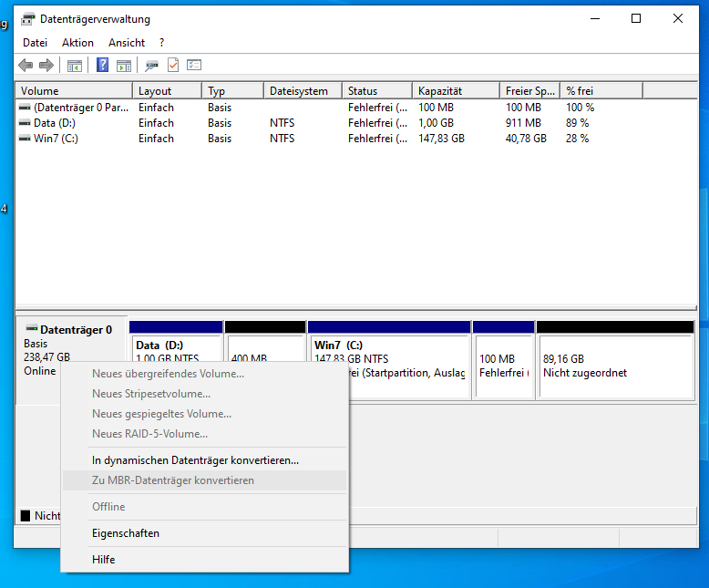This screenshot has height=588, width=709.
Task: Select 'Zu MBR-Datenträger konvertieren' entry
Action: click(205, 480)
